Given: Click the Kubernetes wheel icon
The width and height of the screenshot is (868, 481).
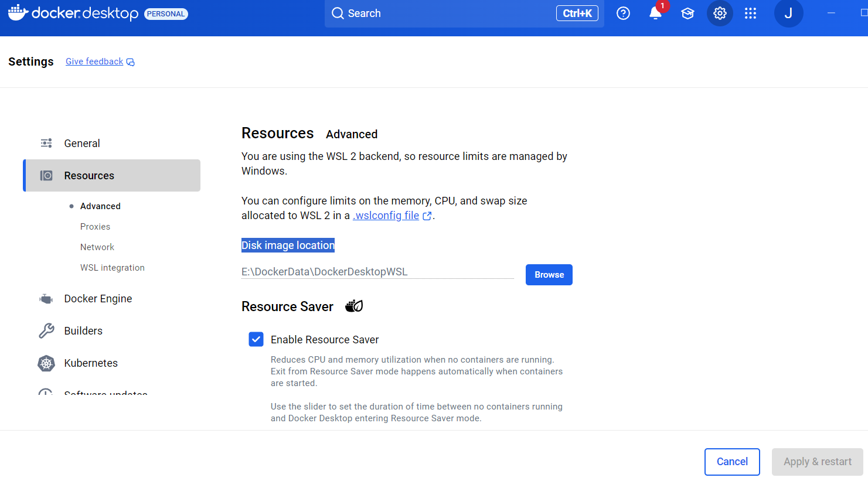Looking at the screenshot, I should tap(46, 363).
